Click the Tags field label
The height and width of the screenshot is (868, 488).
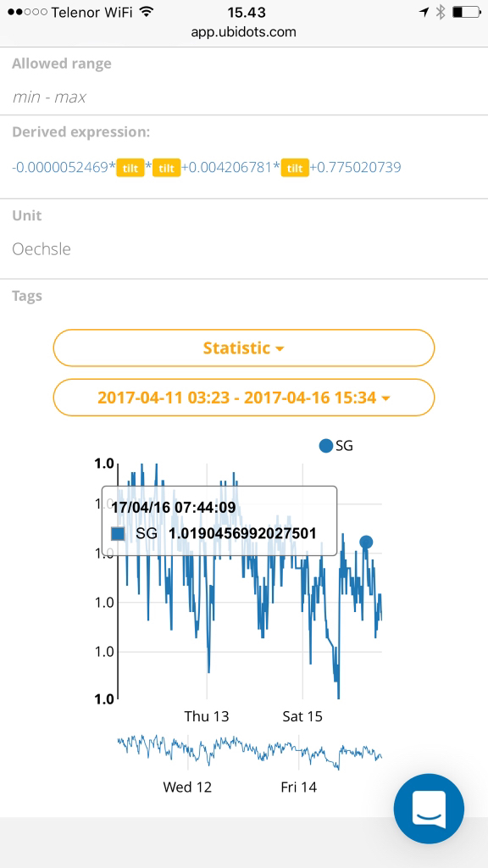point(27,296)
